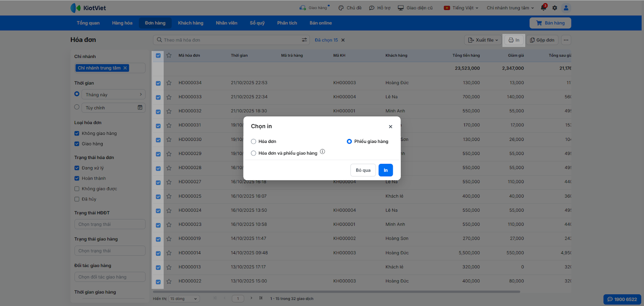Select the Hóa đơn radio option
Screen dimensions: 644x306
coord(254,141)
